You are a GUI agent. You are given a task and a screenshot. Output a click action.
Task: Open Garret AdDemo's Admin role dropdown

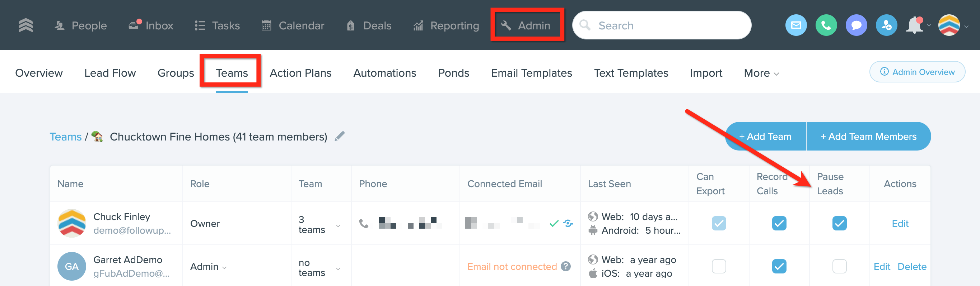209,267
